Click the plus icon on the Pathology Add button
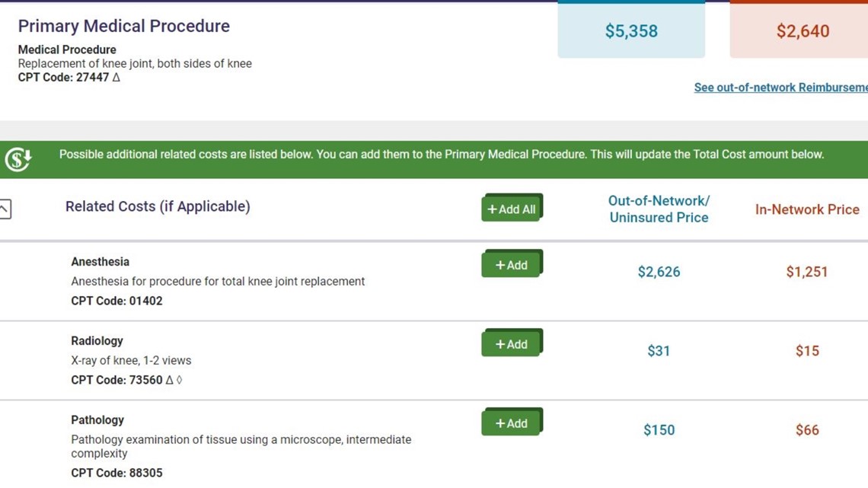This screenshot has height=488, width=868. pyautogui.click(x=499, y=423)
